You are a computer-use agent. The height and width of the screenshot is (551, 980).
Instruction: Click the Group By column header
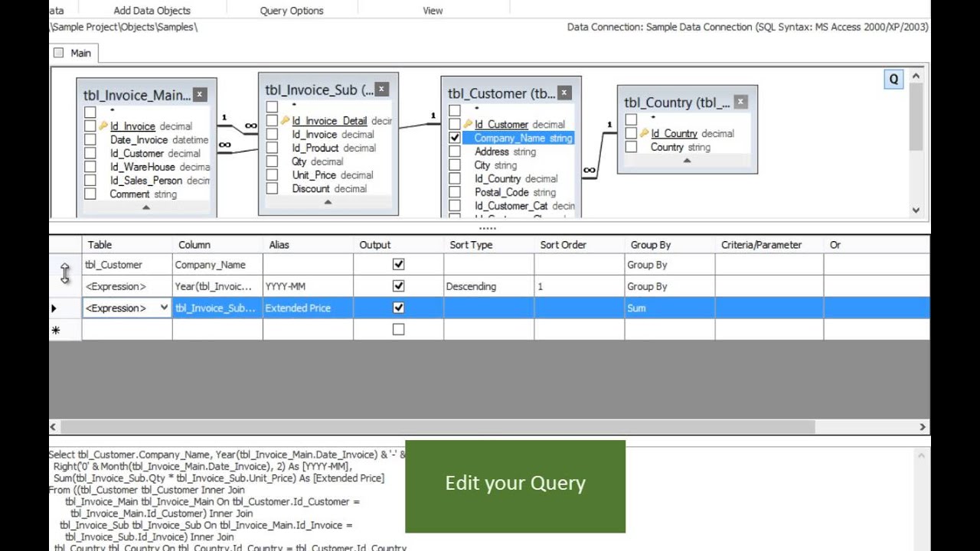[x=670, y=245]
